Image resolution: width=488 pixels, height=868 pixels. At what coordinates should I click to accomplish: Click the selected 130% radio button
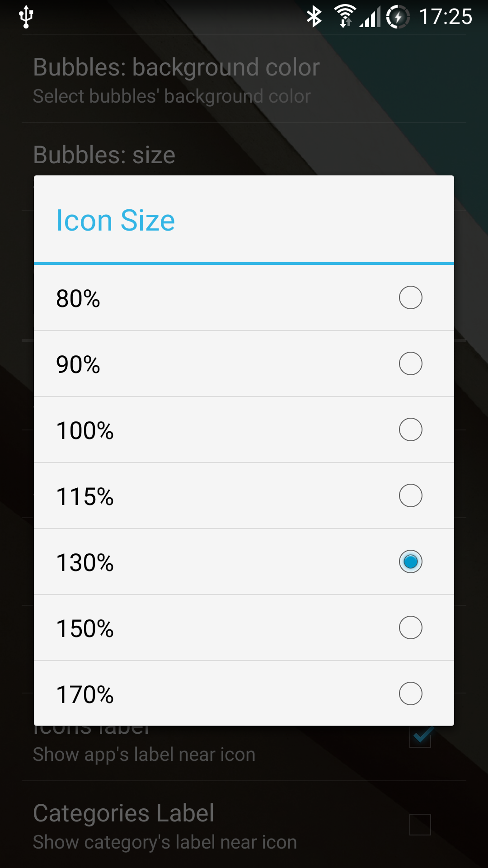(410, 561)
